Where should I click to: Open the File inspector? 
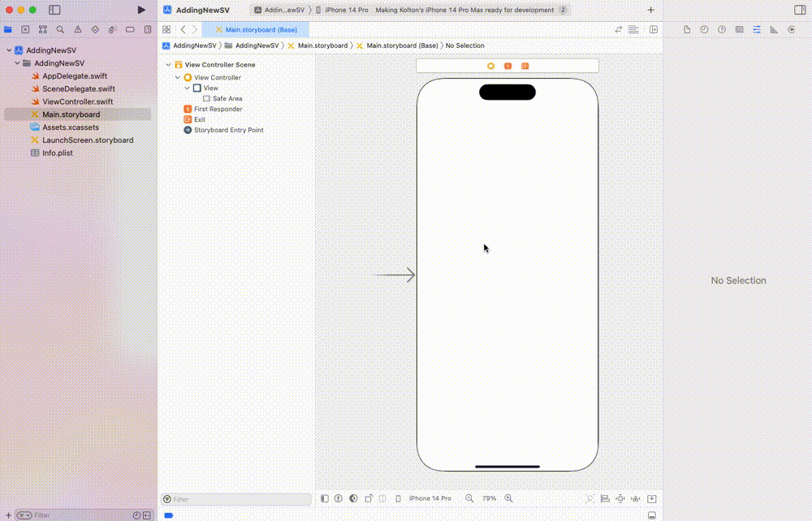coord(686,29)
